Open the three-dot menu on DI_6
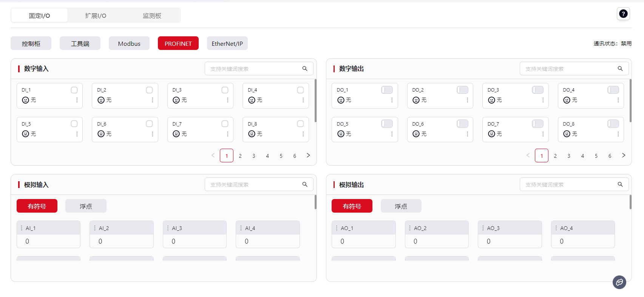Screen dimensions: 644x297 pos(152,134)
